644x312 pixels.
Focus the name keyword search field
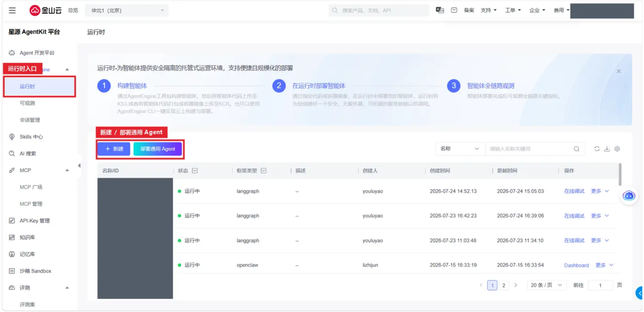529,149
